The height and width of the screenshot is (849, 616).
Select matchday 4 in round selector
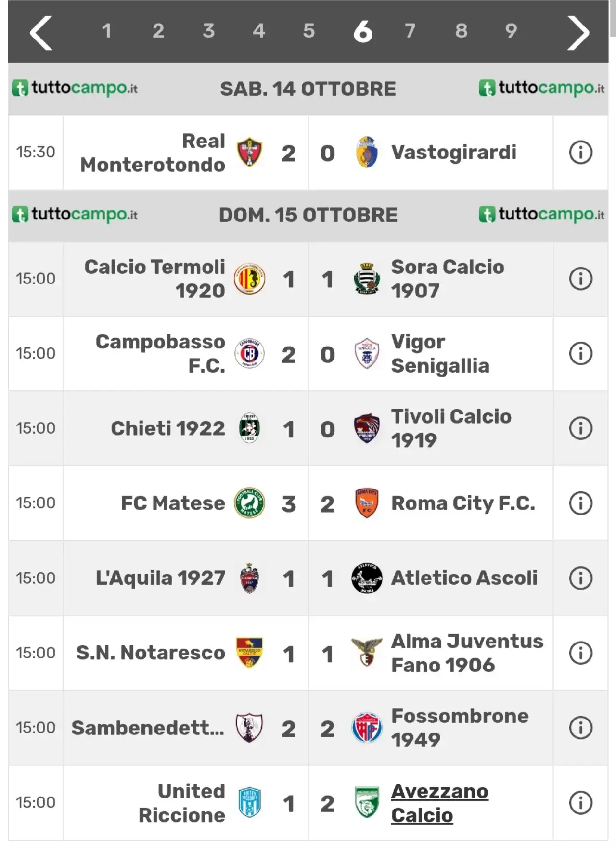click(x=259, y=31)
